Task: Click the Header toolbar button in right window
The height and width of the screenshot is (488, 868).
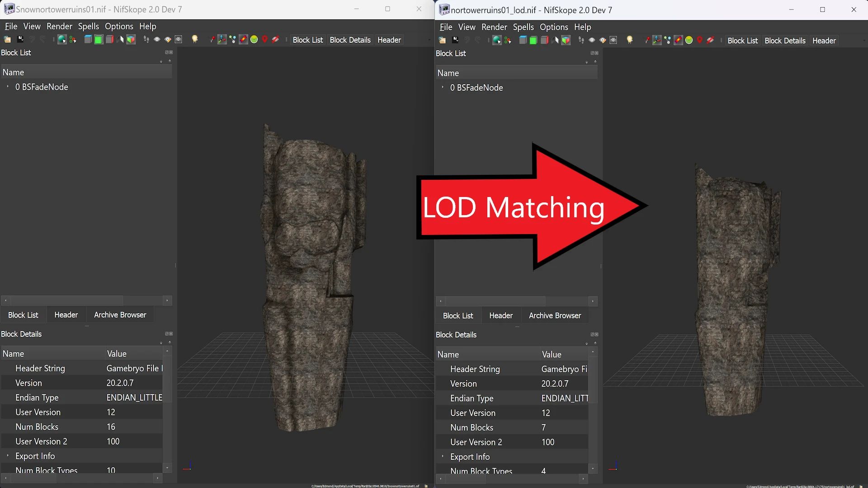Action: click(824, 41)
